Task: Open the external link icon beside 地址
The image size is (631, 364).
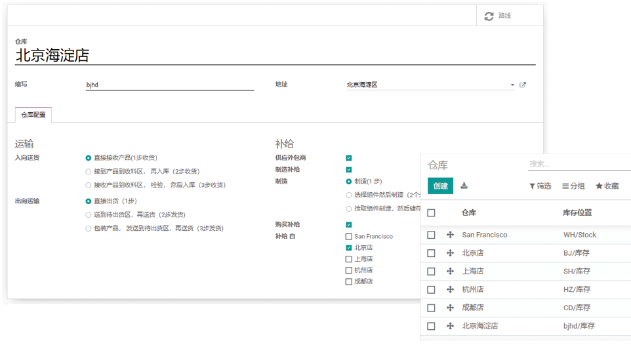Action: tap(523, 85)
